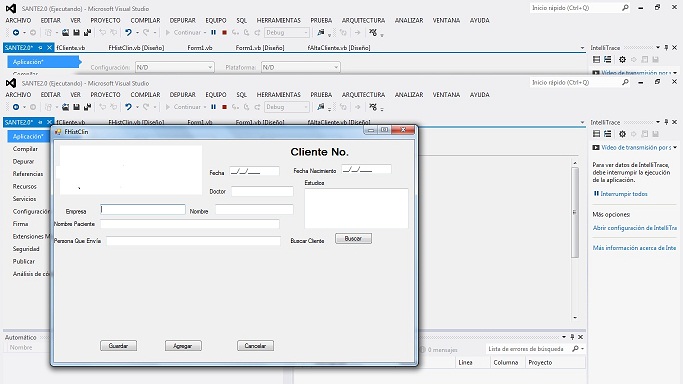Switch to fAltaCliente.vb [Diseño] tab in upper window
The width and height of the screenshot is (683, 384).
point(339,48)
